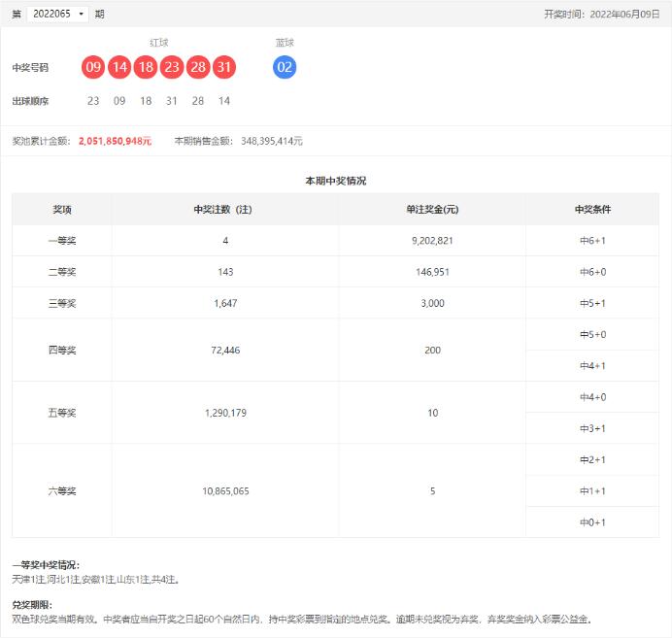The image size is (672, 638).
Task: Click blue ball number 02
Action: pos(285,67)
